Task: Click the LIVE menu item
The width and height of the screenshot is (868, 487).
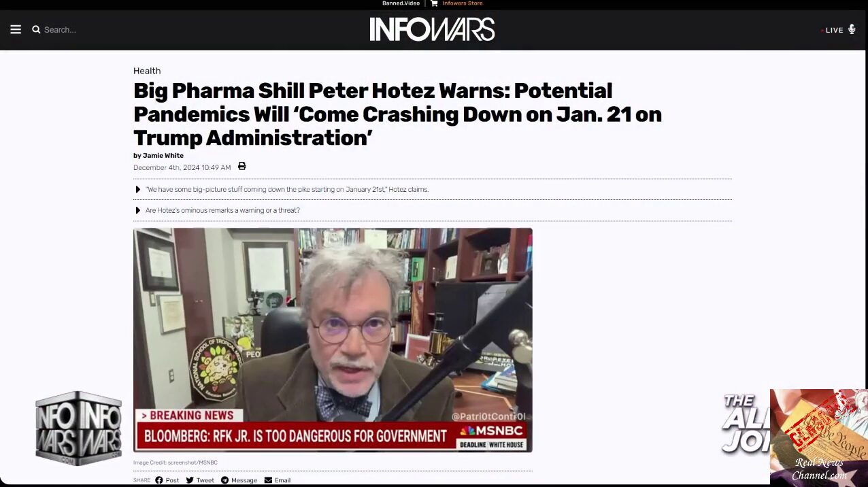Action: click(834, 30)
